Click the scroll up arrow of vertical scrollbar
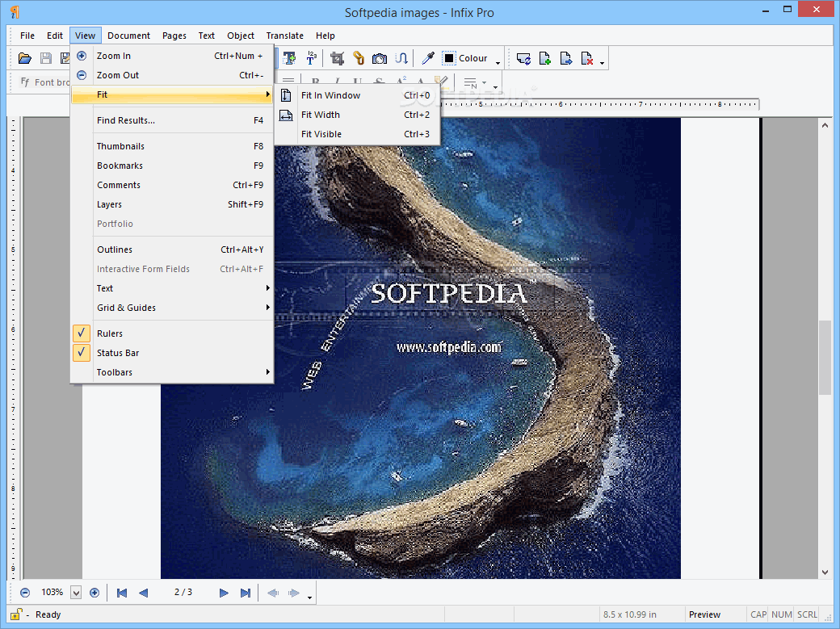 825,125
